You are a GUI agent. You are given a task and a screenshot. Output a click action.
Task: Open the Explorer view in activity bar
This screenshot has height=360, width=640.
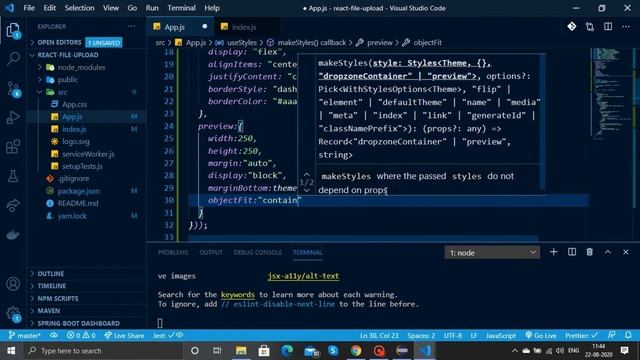(x=13, y=31)
